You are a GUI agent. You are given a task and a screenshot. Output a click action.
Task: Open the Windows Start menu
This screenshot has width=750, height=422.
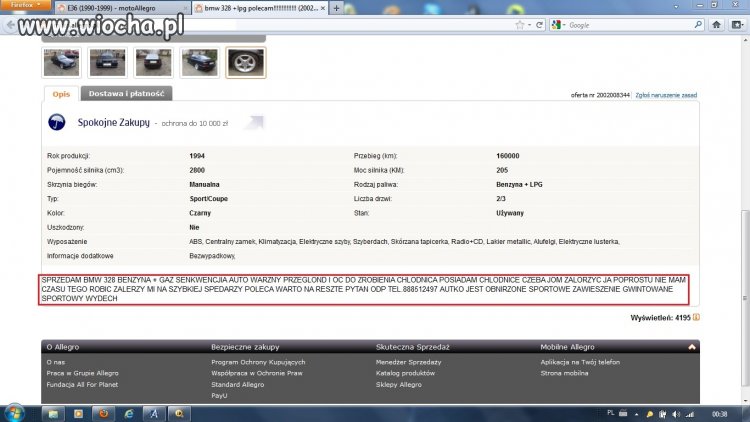coord(14,413)
